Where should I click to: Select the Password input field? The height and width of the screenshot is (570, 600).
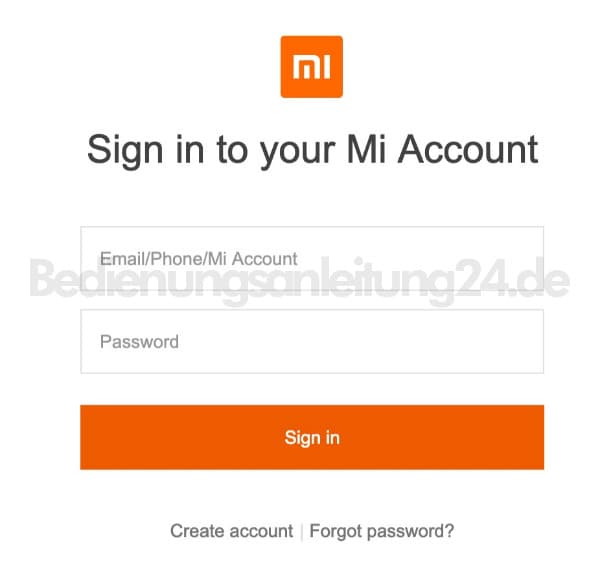pyautogui.click(x=312, y=341)
